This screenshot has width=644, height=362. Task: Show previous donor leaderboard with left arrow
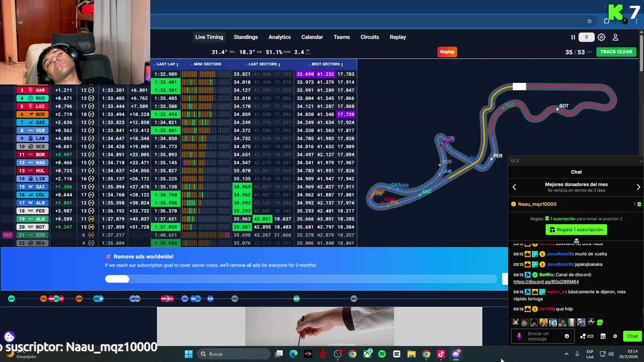point(514,187)
